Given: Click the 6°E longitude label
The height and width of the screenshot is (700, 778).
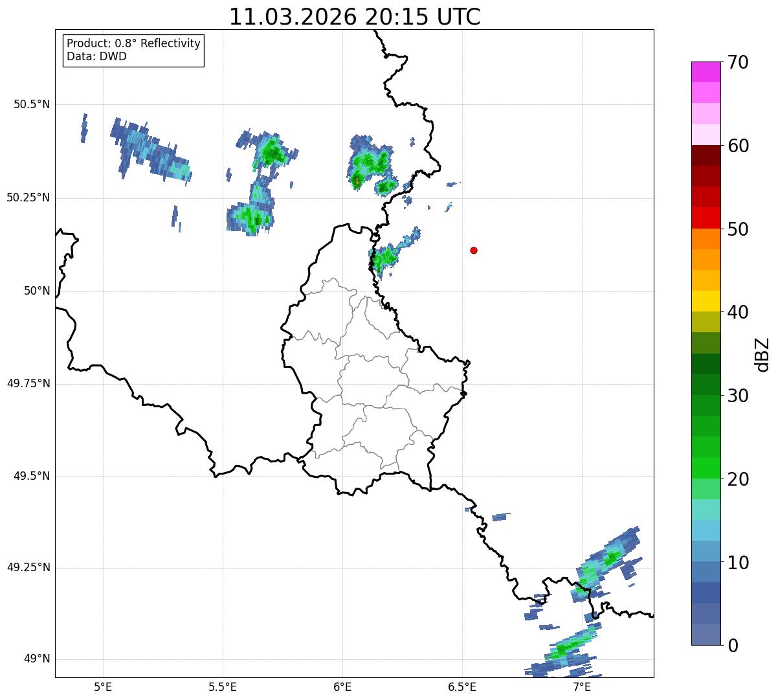Looking at the screenshot, I should 342,686.
